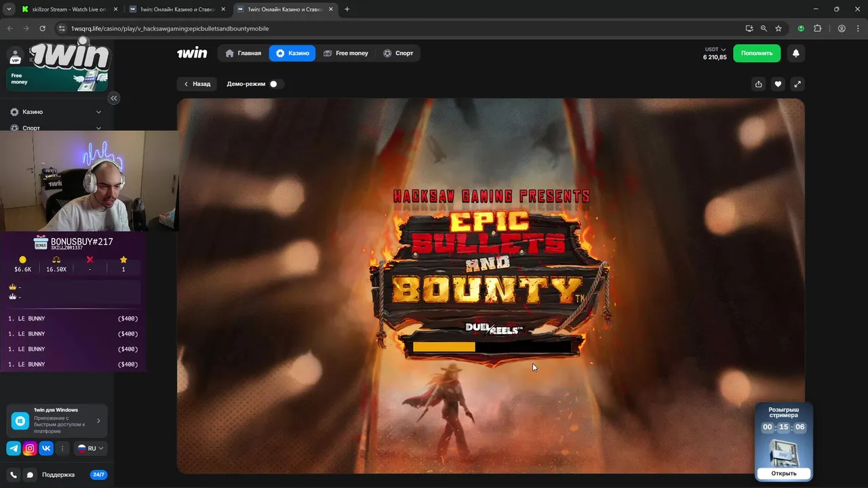Open the VK social link
The height and width of the screenshot is (488, 868).
[46, 448]
